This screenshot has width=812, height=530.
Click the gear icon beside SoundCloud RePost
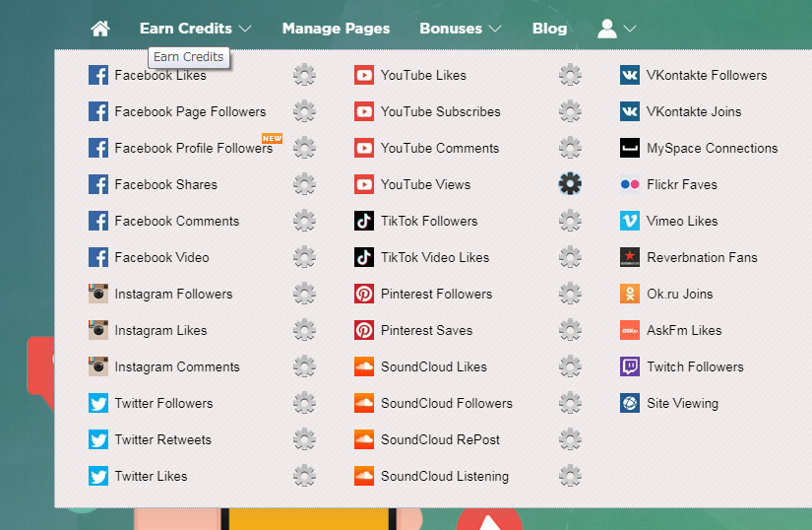tap(570, 439)
